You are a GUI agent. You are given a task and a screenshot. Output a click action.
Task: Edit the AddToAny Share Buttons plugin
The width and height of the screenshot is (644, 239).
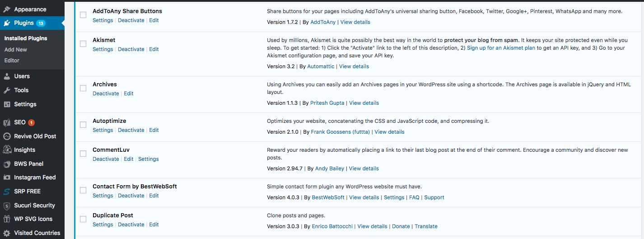pos(154,20)
